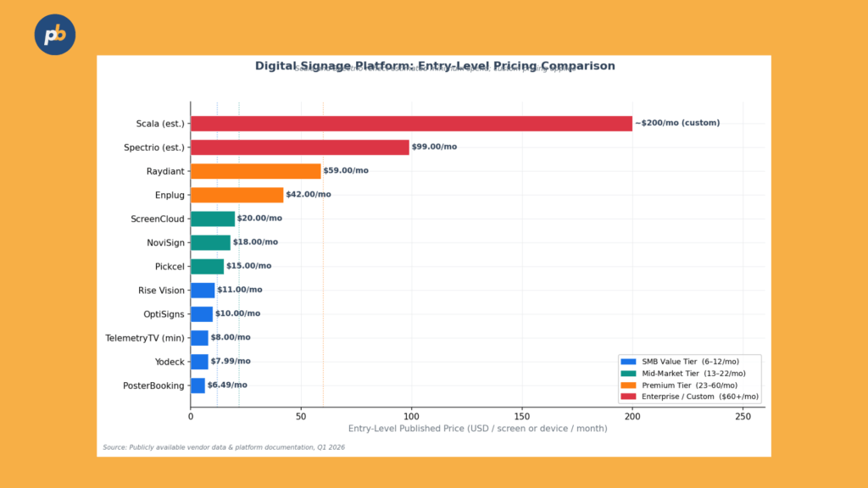
Task: Click the blue SMB Value Tier legend swatch
Action: coord(628,362)
